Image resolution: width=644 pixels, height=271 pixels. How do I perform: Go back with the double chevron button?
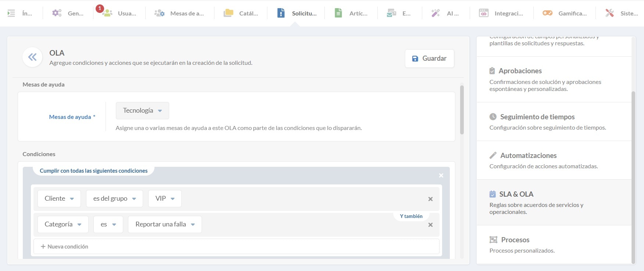tap(32, 57)
